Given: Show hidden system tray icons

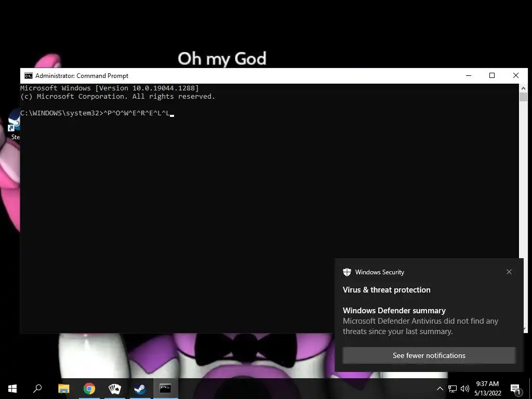Looking at the screenshot, I should [x=440, y=389].
